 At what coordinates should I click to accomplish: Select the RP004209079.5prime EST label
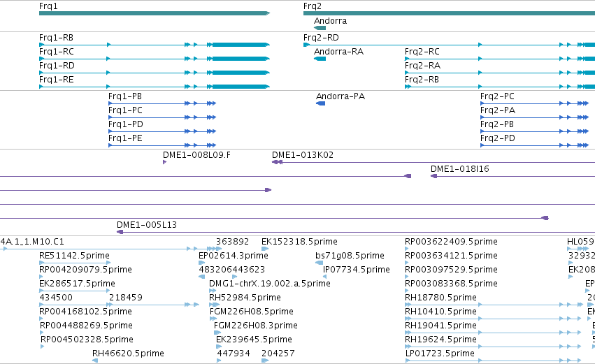tap(86, 270)
